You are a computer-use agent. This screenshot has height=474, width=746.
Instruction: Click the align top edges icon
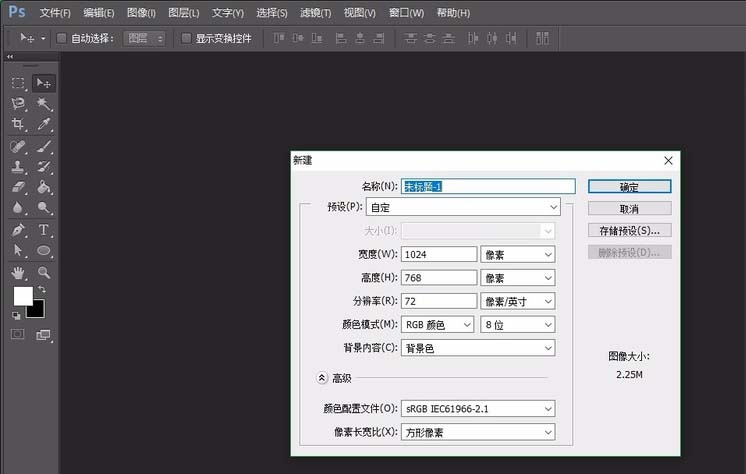279,38
